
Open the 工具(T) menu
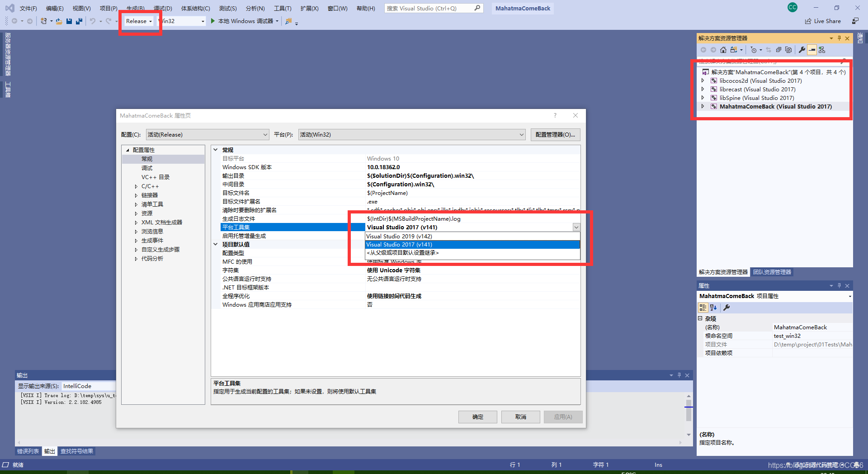pyautogui.click(x=283, y=8)
